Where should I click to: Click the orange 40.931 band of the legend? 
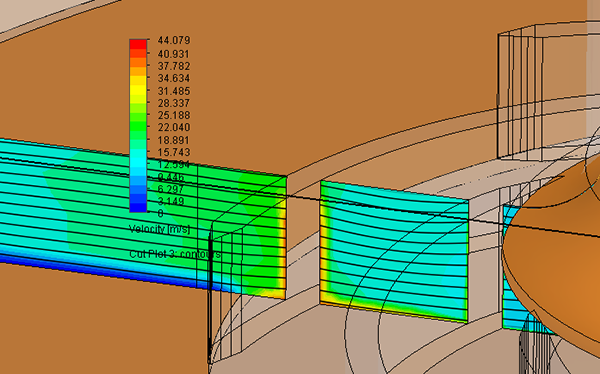(x=138, y=54)
